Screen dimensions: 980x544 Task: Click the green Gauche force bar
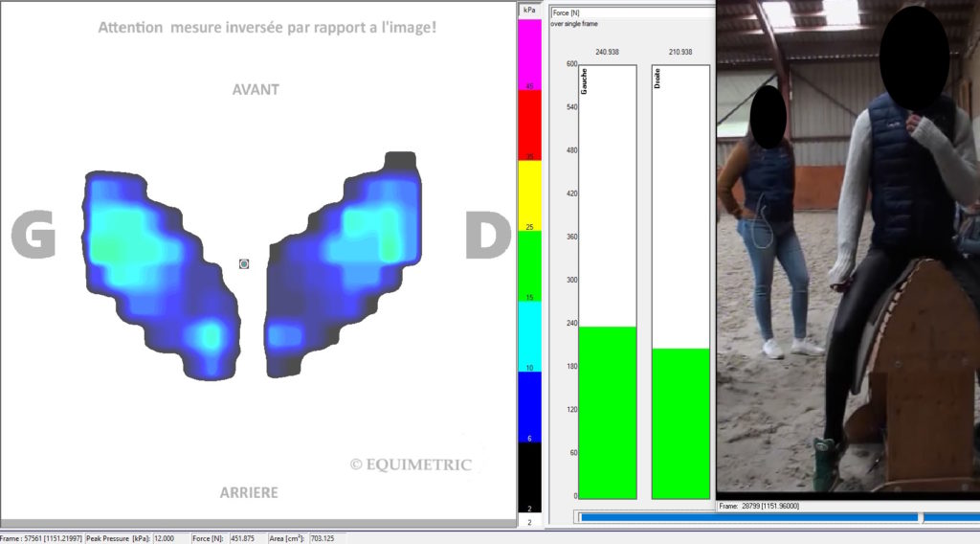(608, 412)
